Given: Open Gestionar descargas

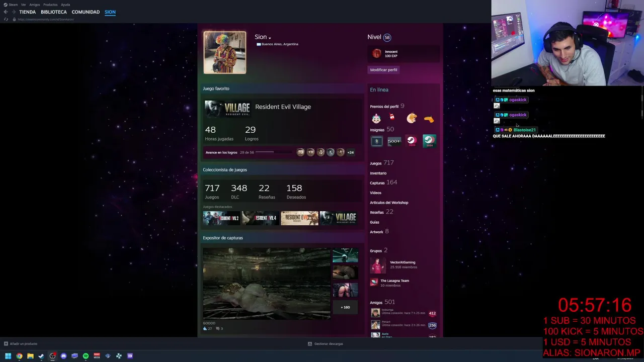Looking at the screenshot, I should 326,344.
